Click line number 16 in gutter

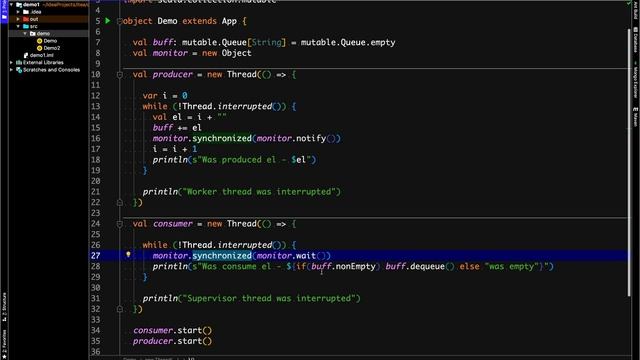(96, 138)
